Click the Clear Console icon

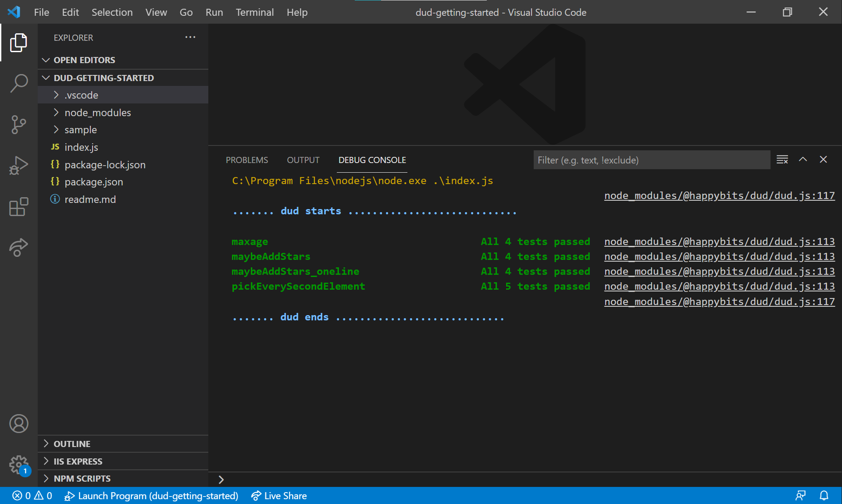coord(782,160)
